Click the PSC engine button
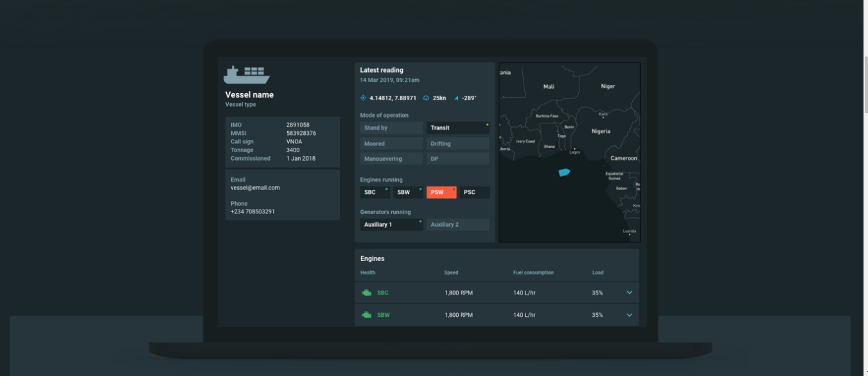The height and width of the screenshot is (376, 868). point(474,192)
